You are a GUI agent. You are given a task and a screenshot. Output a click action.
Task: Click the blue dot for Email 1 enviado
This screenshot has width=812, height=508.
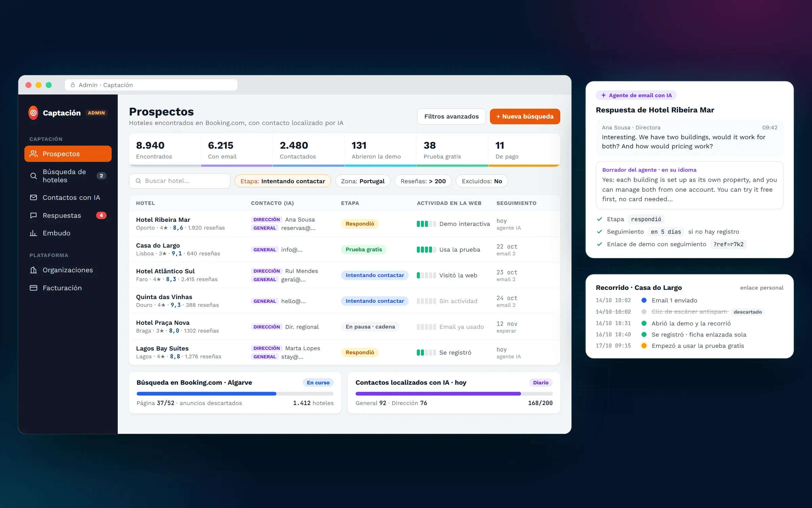point(644,300)
